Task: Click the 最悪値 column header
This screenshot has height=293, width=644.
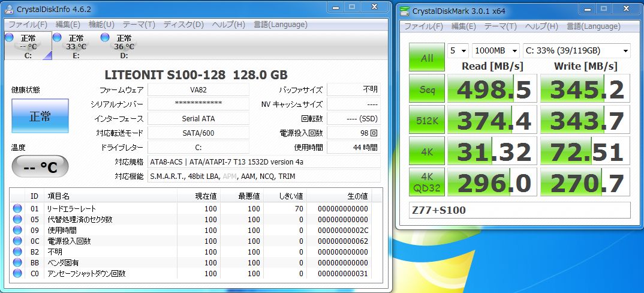Action: pos(242,196)
